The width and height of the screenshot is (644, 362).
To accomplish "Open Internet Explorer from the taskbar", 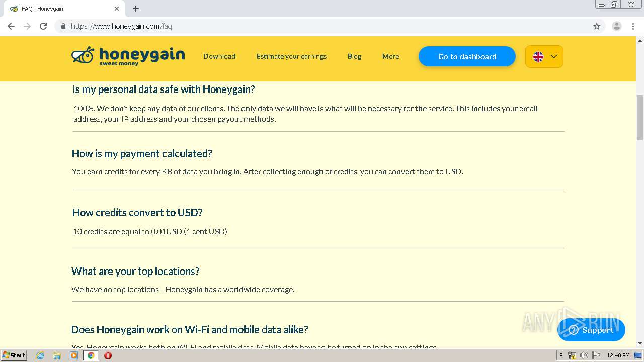I will 40,355.
